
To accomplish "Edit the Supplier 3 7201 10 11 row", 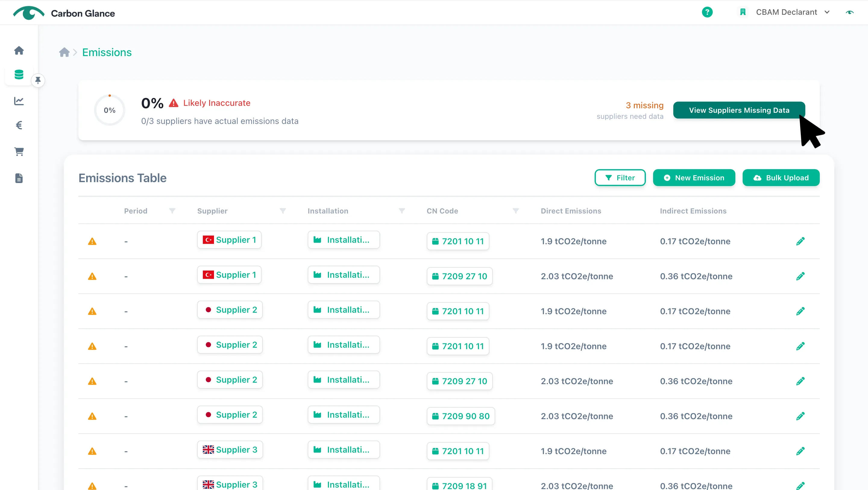I will (x=800, y=451).
